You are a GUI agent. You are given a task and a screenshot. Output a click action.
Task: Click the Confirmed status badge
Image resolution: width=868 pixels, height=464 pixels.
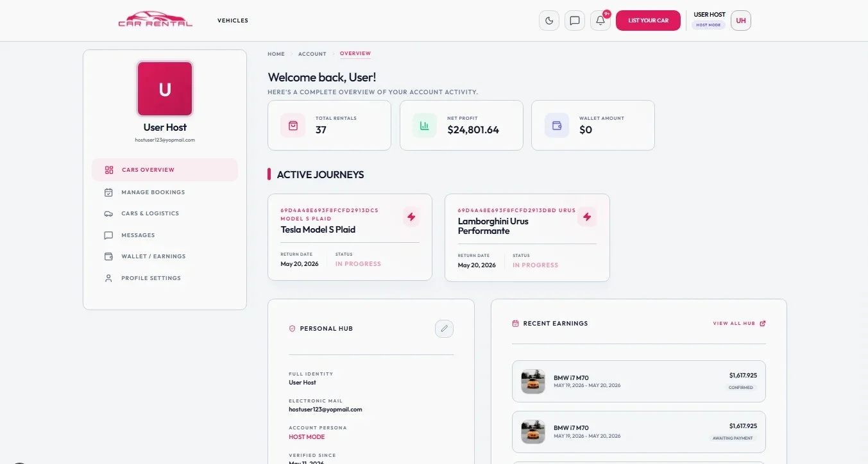742,388
